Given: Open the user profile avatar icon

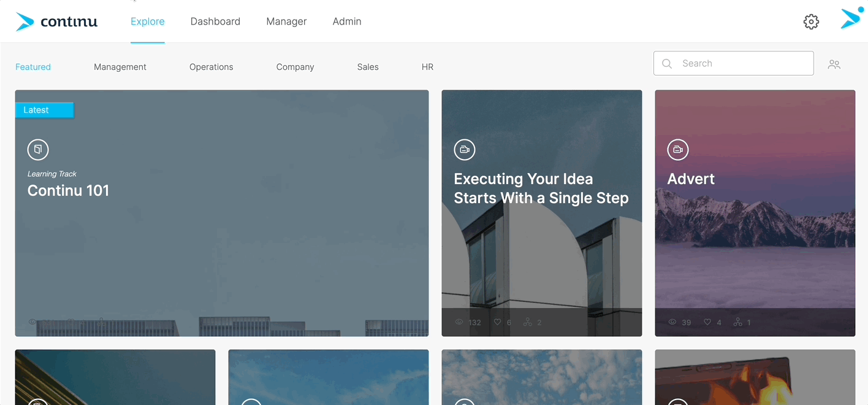Looking at the screenshot, I should 853,18.
